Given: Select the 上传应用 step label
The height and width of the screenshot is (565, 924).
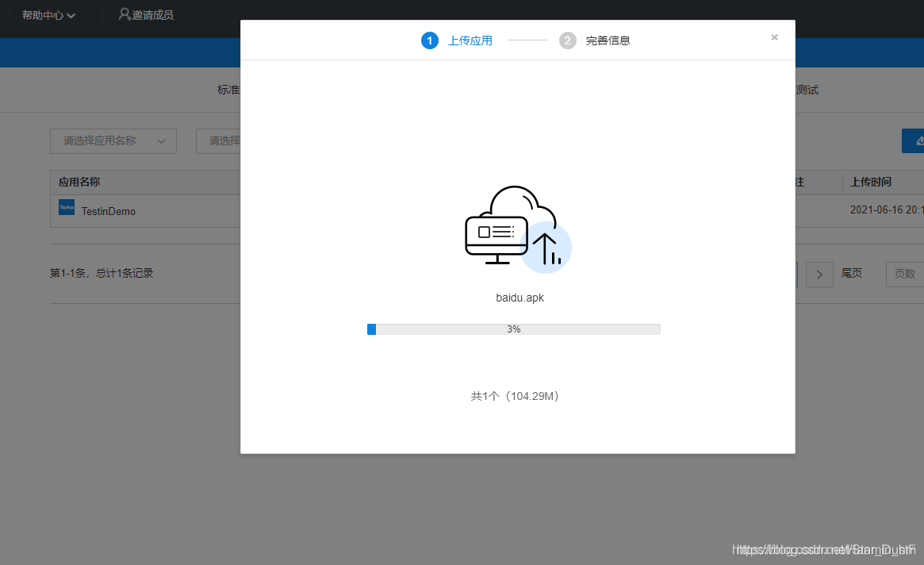Looking at the screenshot, I should coord(470,40).
